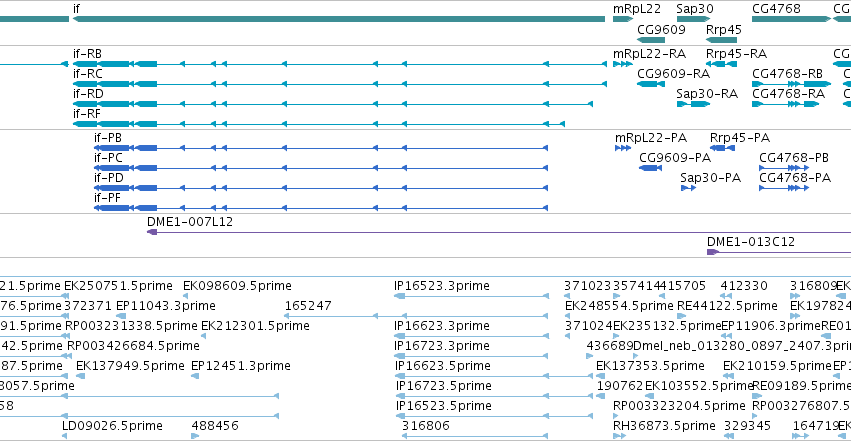Click the mRpL22 gene label
Screen dimensions: 851x441
tap(637, 9)
